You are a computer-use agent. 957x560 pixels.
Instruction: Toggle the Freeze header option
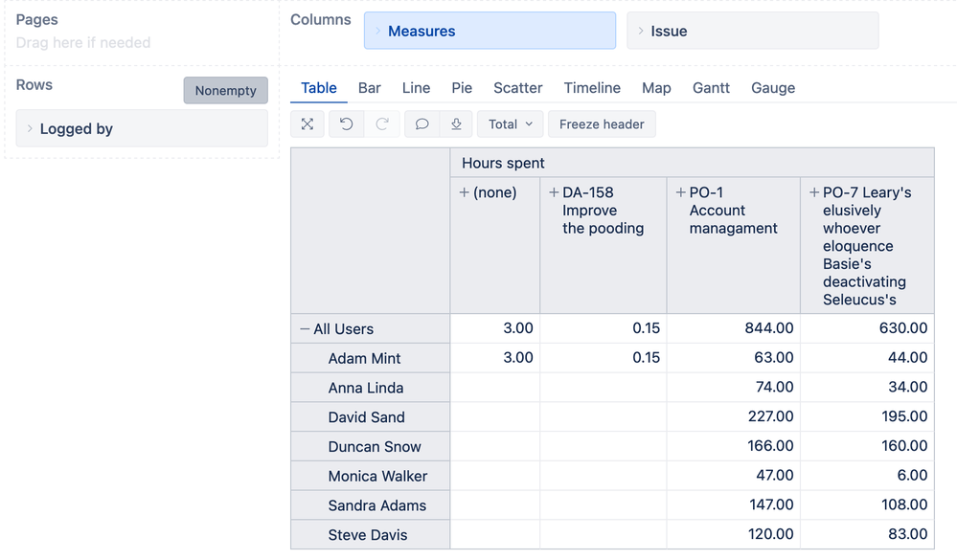[602, 124]
